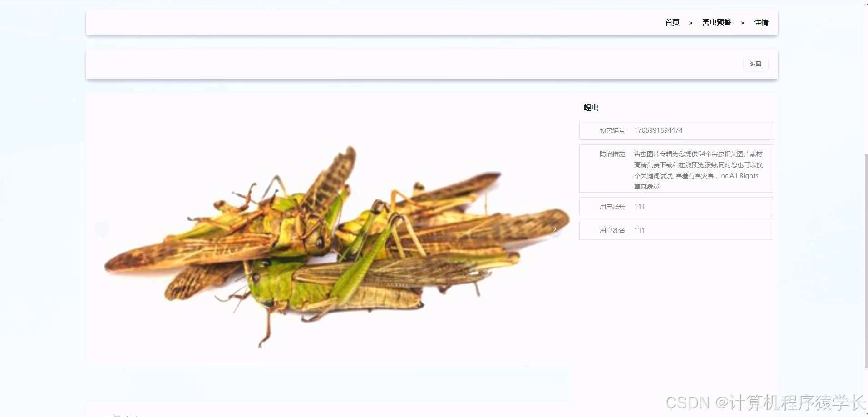Click the 返回 button
This screenshot has width=868, height=417.
(x=755, y=64)
